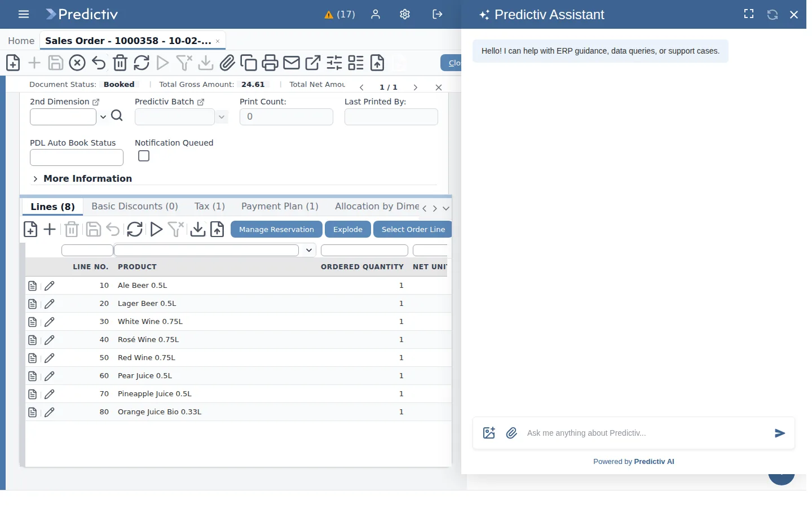Search 2nd Dimension with magnifier icon
This screenshot has height=508, width=812.
click(x=117, y=116)
